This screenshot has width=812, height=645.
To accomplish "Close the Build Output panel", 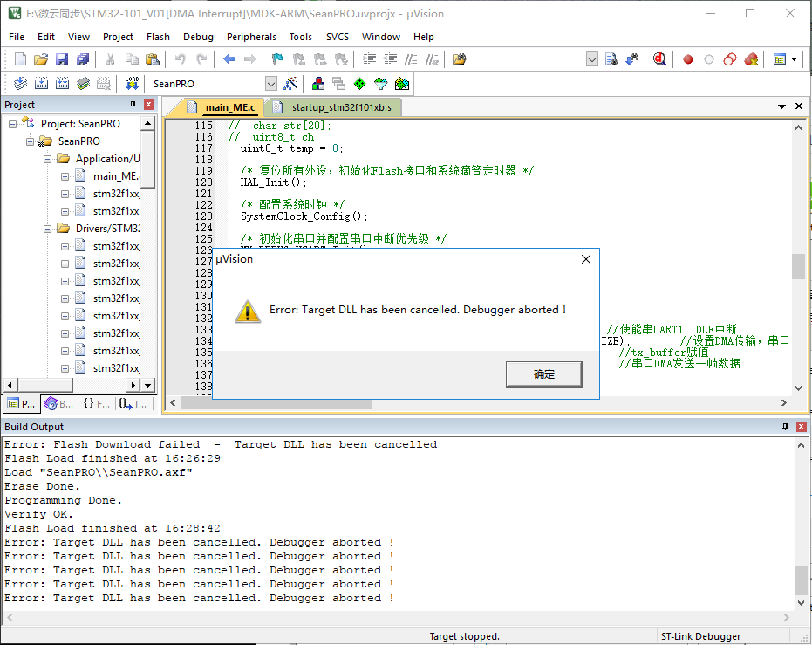I will click(x=802, y=427).
